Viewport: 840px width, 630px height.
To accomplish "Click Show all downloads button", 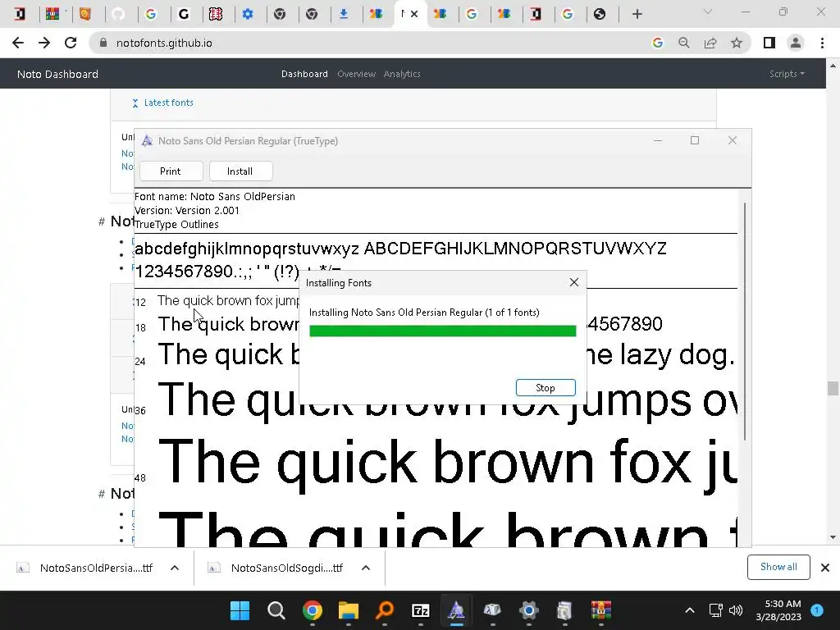I will pos(778,567).
